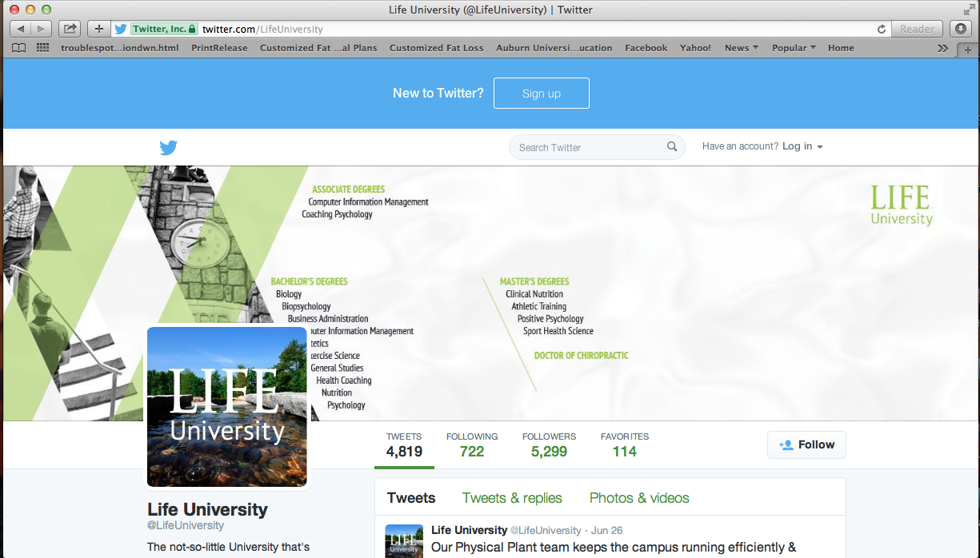View the 5,299 Followers list

(549, 444)
